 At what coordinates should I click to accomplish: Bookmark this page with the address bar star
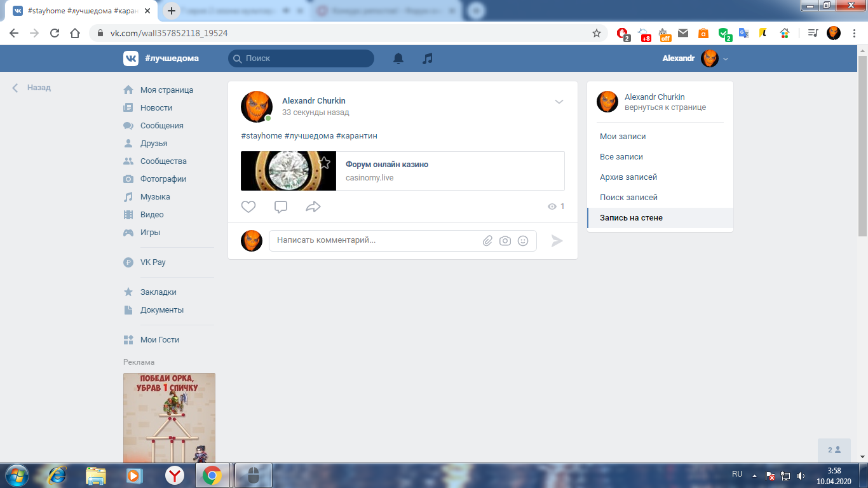597,33
